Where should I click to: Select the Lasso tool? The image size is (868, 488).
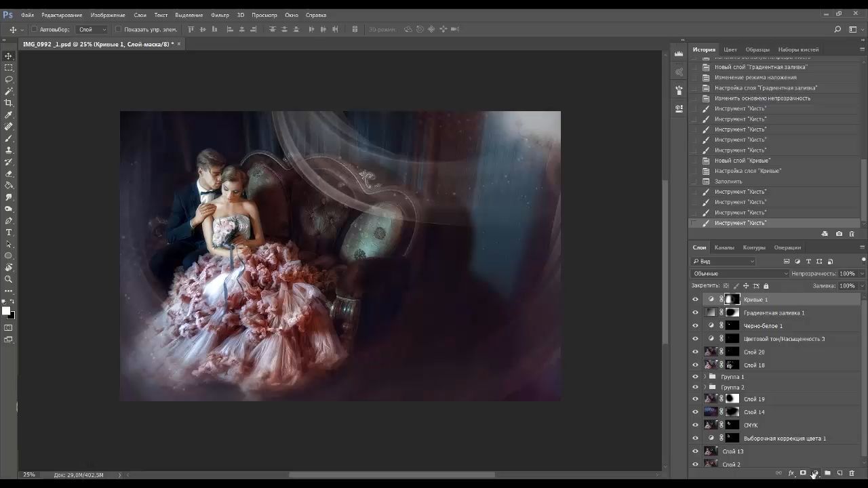(9, 79)
